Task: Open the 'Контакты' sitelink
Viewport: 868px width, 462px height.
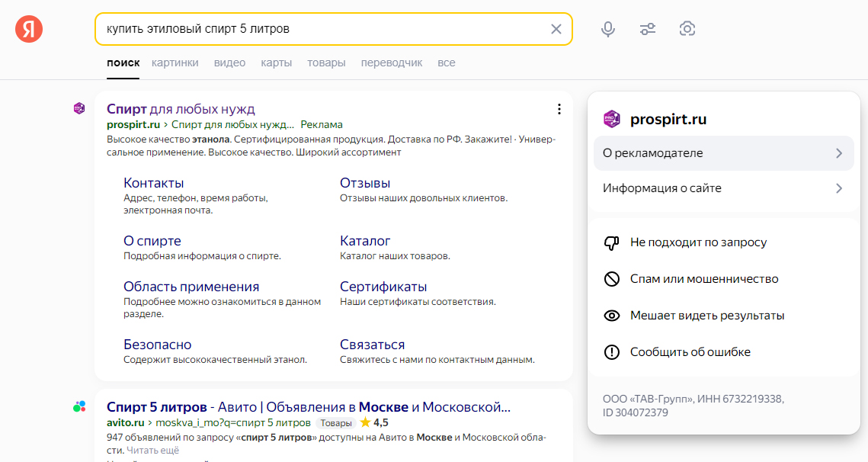Action: 153,183
